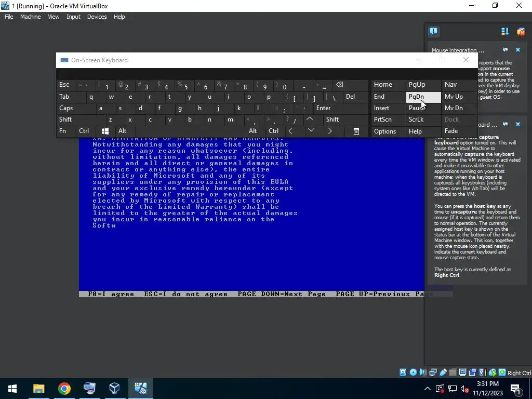Click the space bar key

coord(190,131)
